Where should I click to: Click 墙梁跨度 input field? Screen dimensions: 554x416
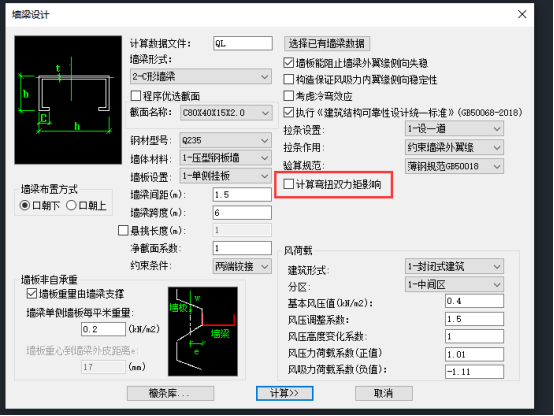242,213
